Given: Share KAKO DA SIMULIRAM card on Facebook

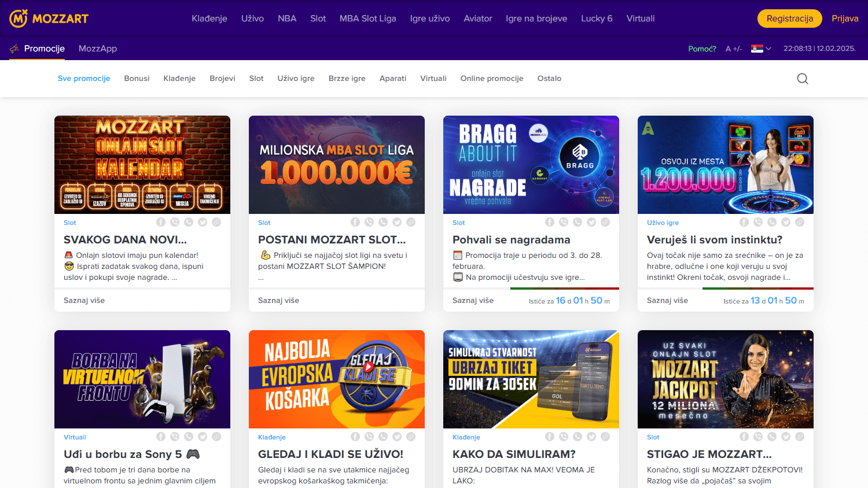Looking at the screenshot, I should pos(550,437).
